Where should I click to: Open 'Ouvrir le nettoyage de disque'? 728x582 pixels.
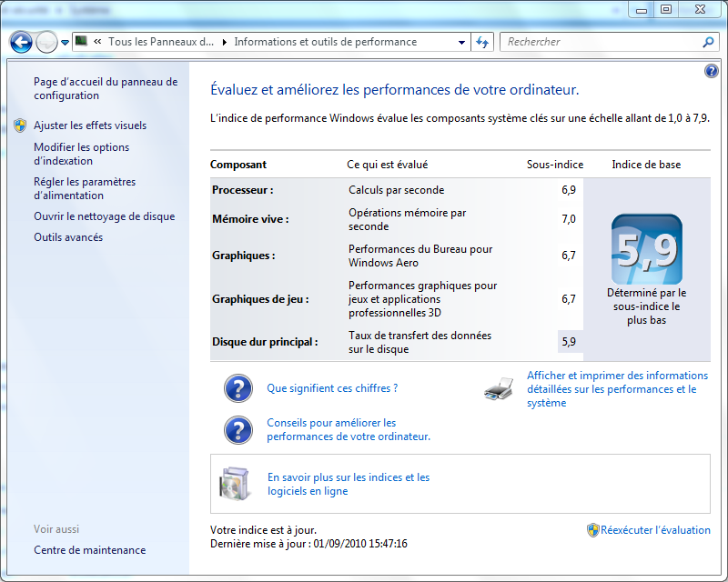(x=105, y=216)
